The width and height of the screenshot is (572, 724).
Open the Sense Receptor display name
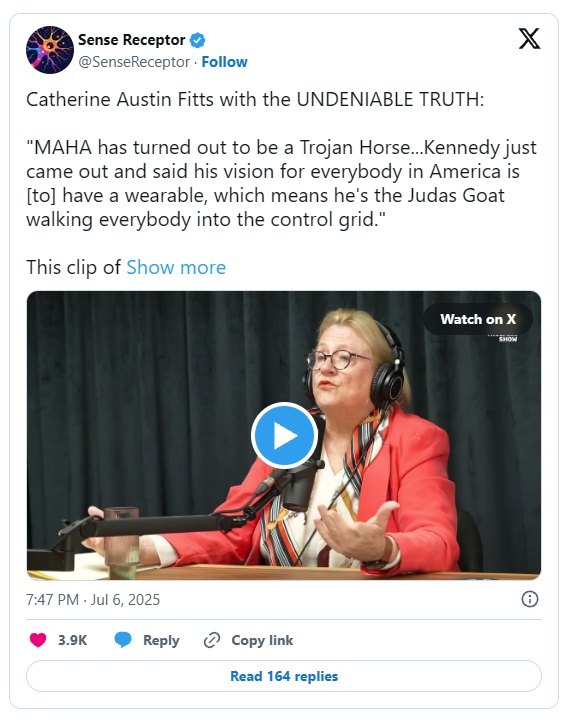click(132, 40)
